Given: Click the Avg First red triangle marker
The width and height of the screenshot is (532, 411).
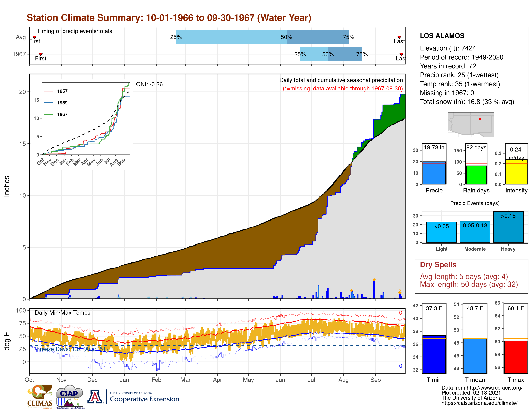Looking at the screenshot, I should click(x=35, y=37).
